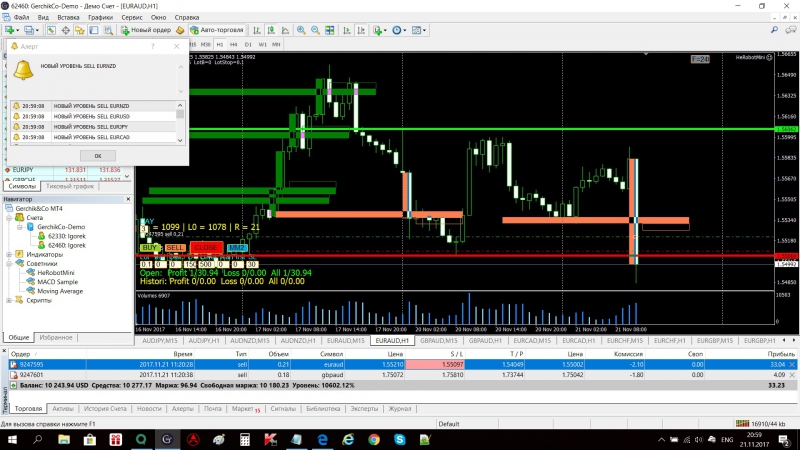Toggle the Navigator panel star icon
The width and height of the screenshot is (800, 450).
pyautogui.click(x=80, y=31)
